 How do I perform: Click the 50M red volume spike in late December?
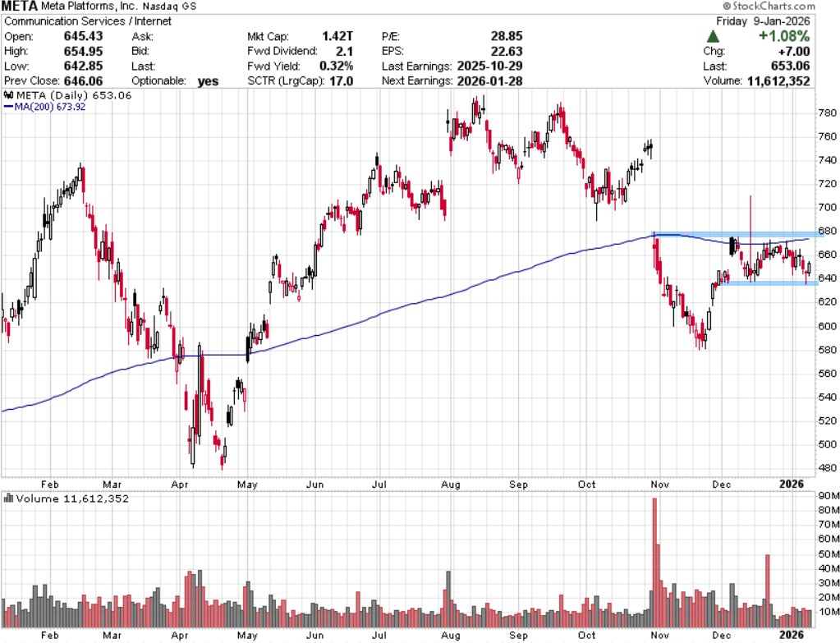[x=768, y=591]
